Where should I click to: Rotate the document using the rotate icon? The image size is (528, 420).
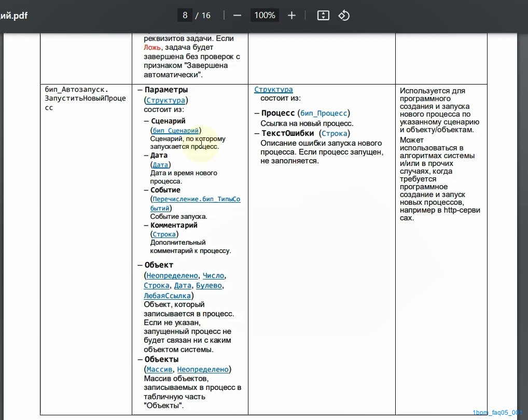click(x=344, y=15)
